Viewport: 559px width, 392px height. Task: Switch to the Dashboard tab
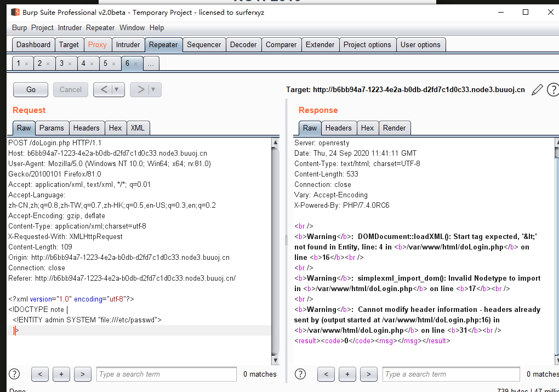[x=33, y=45]
